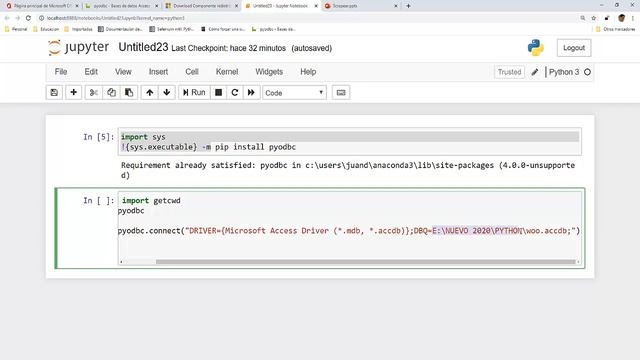
Task: Open the Importados bookmarks folder
Action: [x=78, y=29]
